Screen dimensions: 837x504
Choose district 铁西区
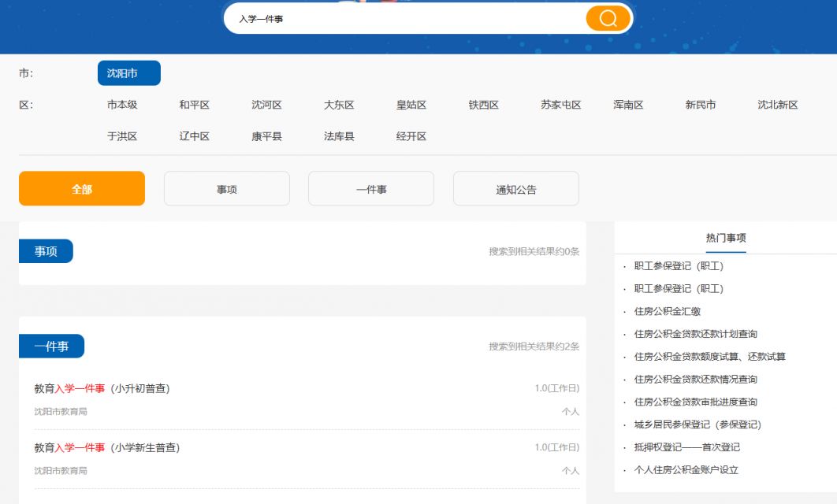[x=484, y=105]
